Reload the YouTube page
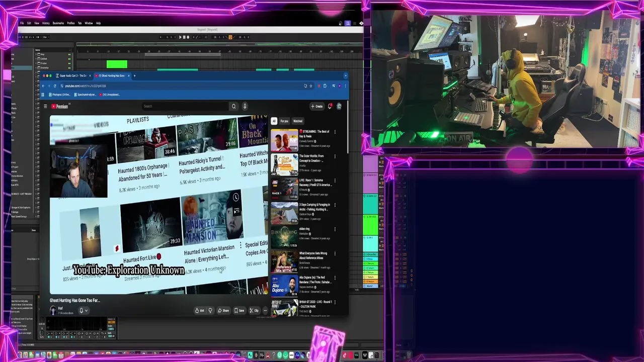The height and width of the screenshot is (362, 644). [x=55, y=86]
